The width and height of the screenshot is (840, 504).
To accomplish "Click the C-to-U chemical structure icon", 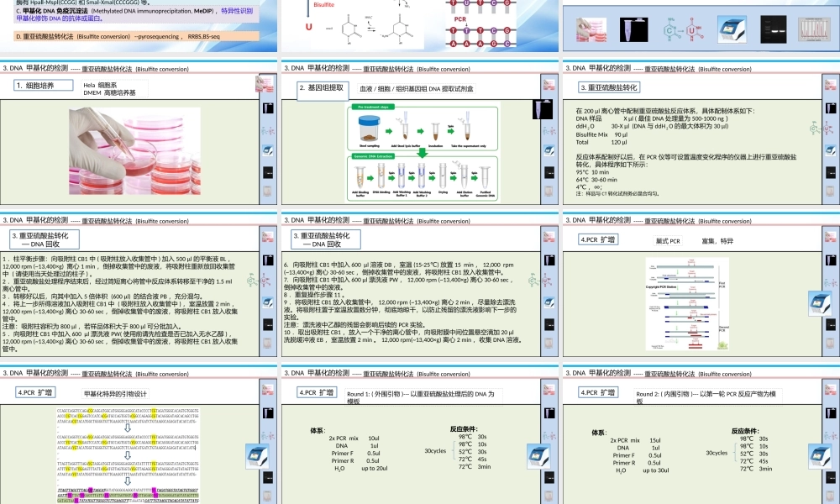I will pyautogui.click(x=685, y=28).
